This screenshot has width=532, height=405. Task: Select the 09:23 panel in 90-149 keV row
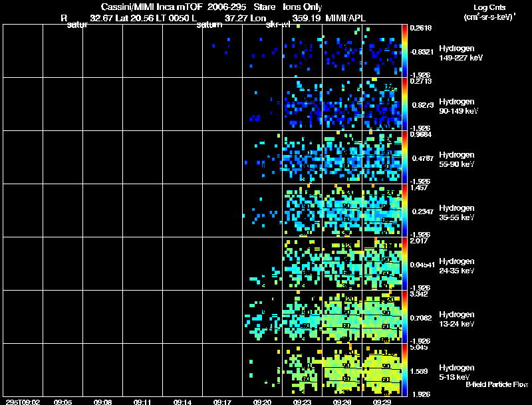(x=303, y=104)
